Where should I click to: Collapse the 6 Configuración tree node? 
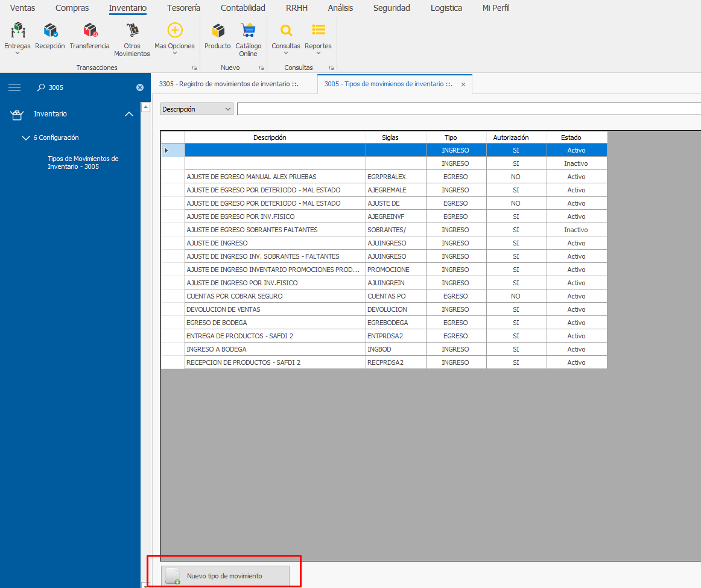click(25, 138)
